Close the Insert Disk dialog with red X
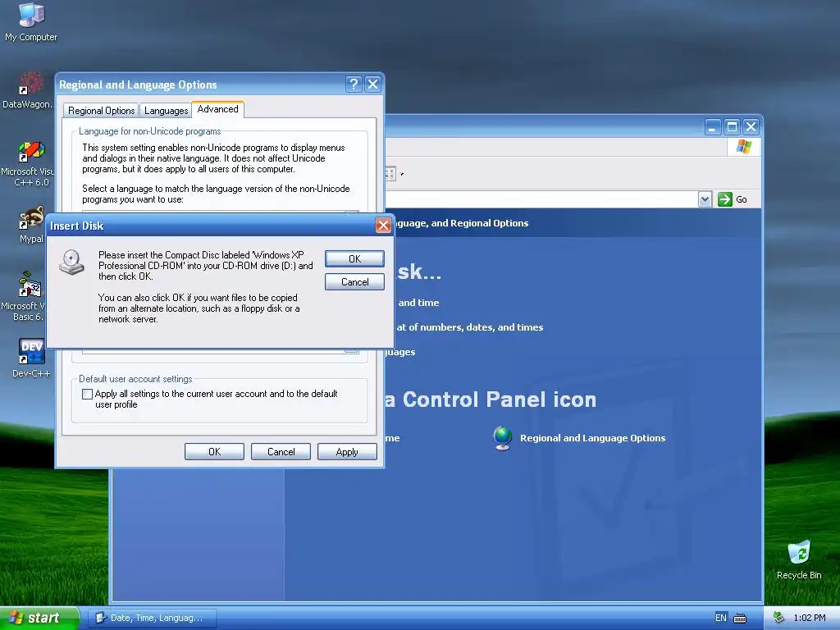Image resolution: width=840 pixels, height=630 pixels. [383, 226]
